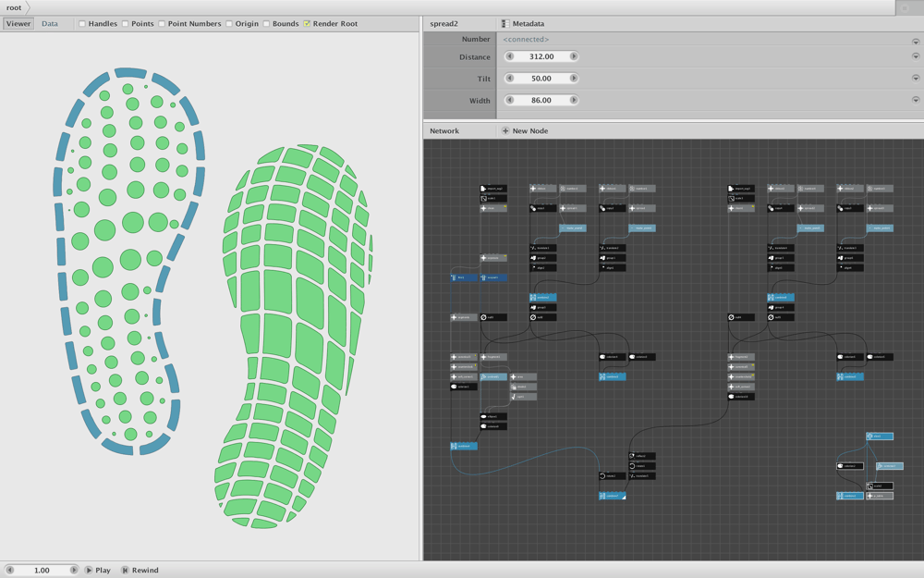
Task: Open the Metadata panel
Action: point(523,24)
